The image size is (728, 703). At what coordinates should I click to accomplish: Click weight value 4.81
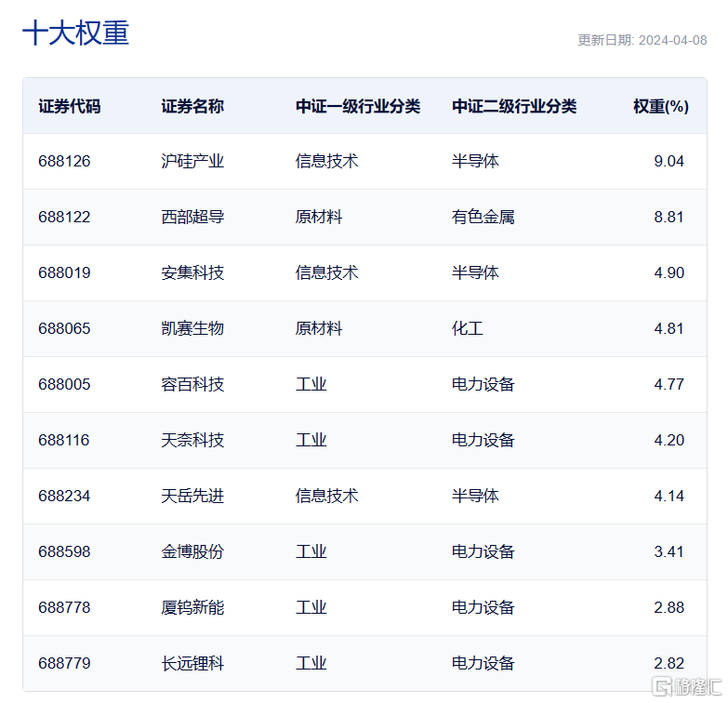point(668,328)
